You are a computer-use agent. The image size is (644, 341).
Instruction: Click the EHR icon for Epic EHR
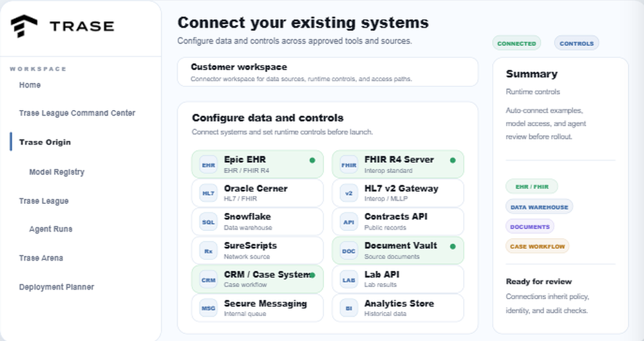(208, 165)
